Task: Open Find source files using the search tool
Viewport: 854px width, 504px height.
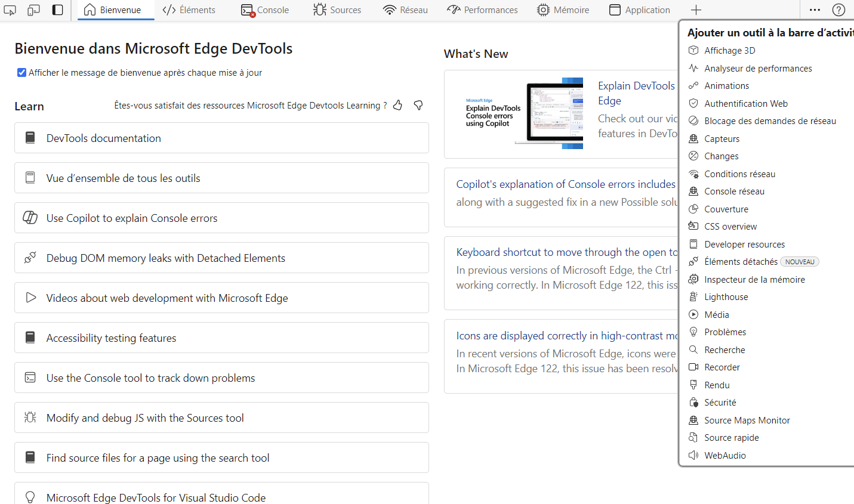Action: tap(221, 457)
